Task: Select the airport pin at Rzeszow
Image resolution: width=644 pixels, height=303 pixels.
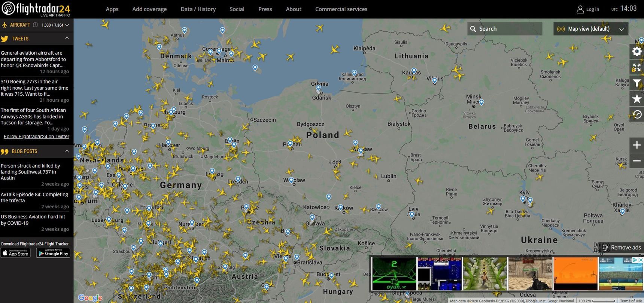Action: pos(379,207)
